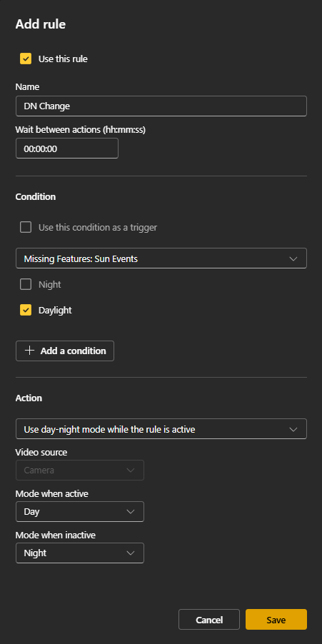322x644 pixels.
Task: Cancel adding the rule
Action: point(209,619)
